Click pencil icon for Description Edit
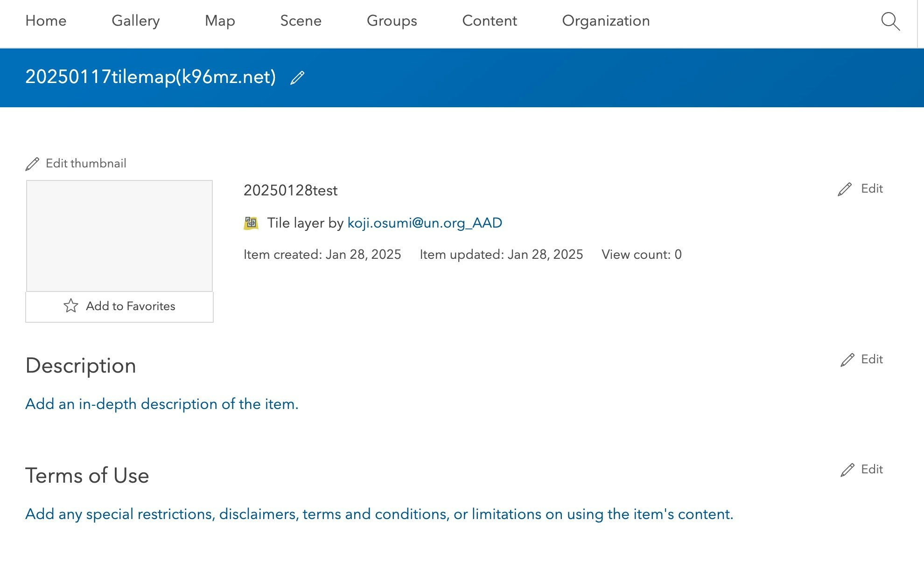 coord(847,360)
